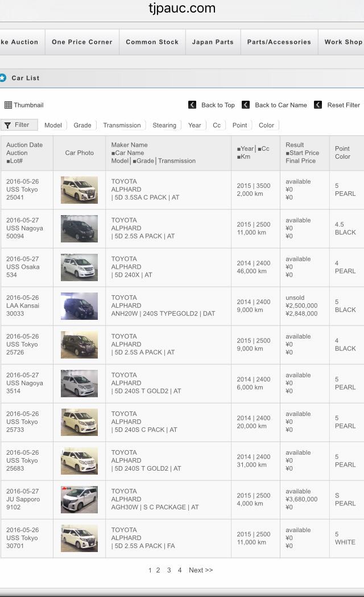Click the Thumbnail grid view icon
The height and width of the screenshot is (597, 364).
pos(8,105)
